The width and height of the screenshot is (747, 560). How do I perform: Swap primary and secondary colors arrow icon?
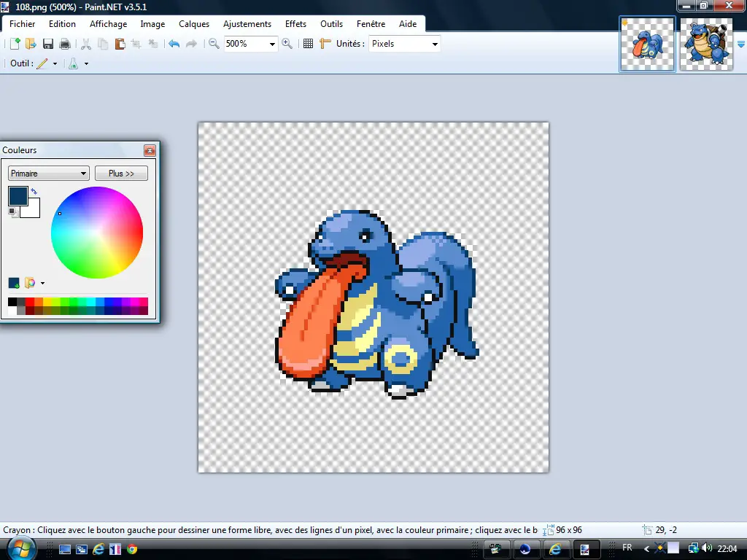coord(34,191)
